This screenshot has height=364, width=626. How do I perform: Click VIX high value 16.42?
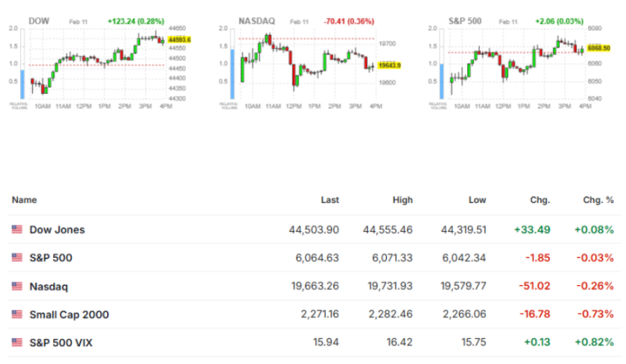click(x=399, y=342)
